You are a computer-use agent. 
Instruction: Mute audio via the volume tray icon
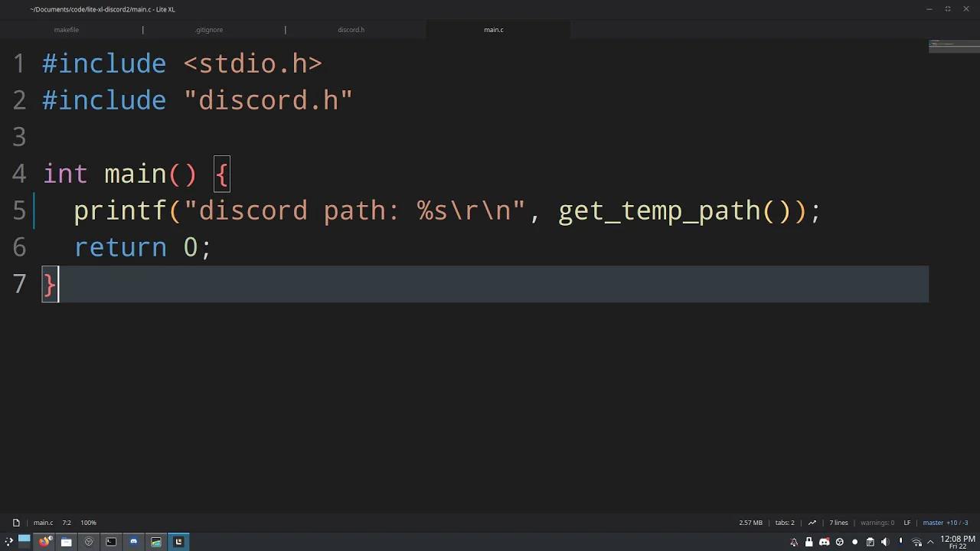885,541
